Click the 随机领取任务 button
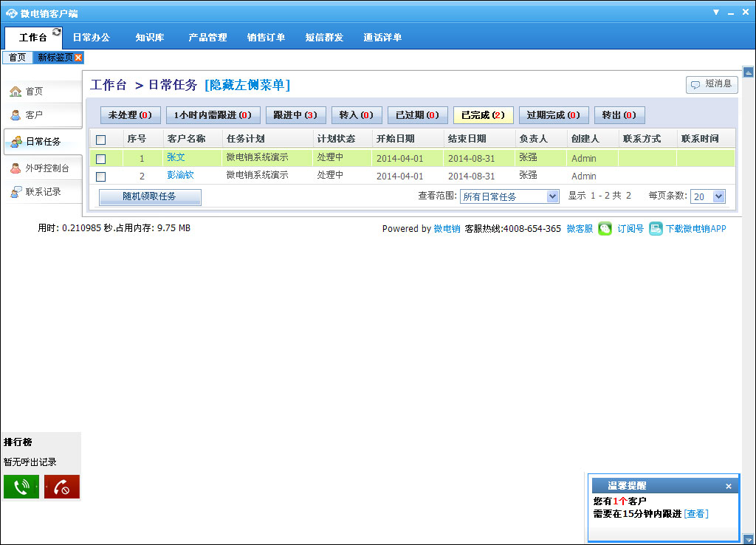The image size is (756, 545). tap(150, 196)
